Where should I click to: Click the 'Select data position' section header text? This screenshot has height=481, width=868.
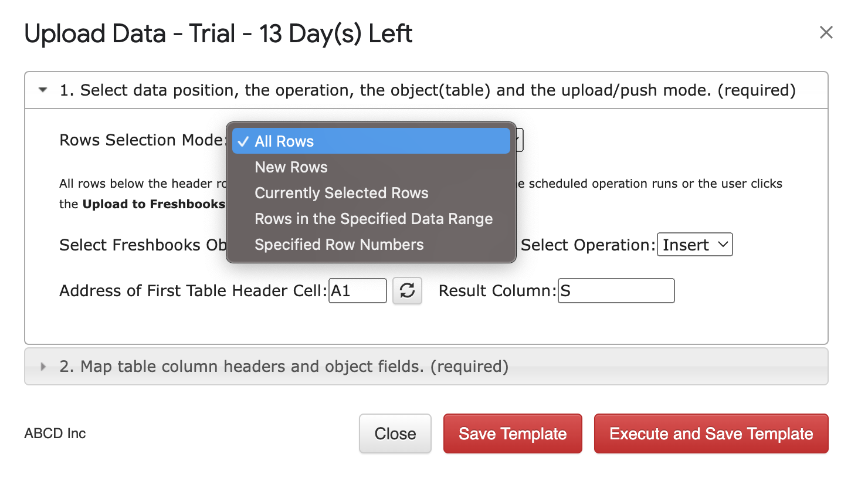coord(427,90)
